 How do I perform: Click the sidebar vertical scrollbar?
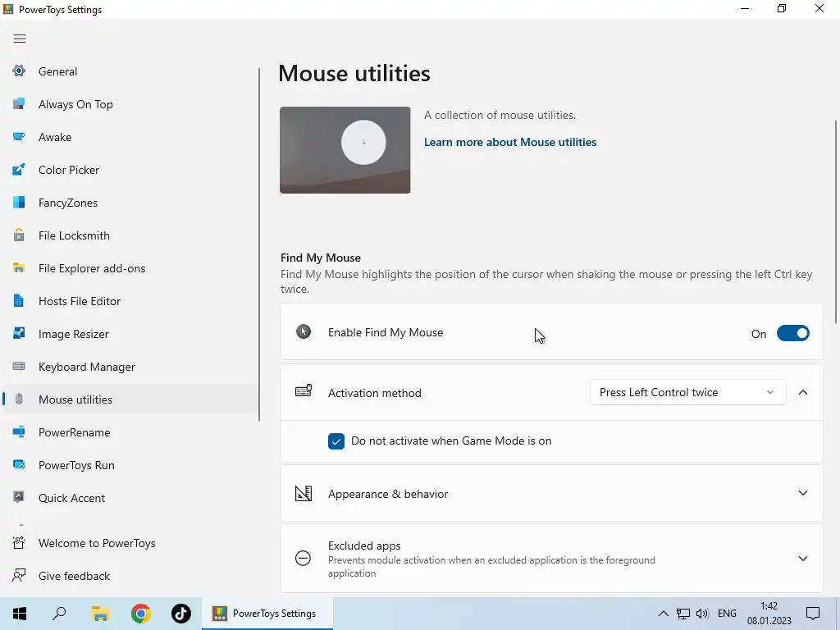coord(258,244)
